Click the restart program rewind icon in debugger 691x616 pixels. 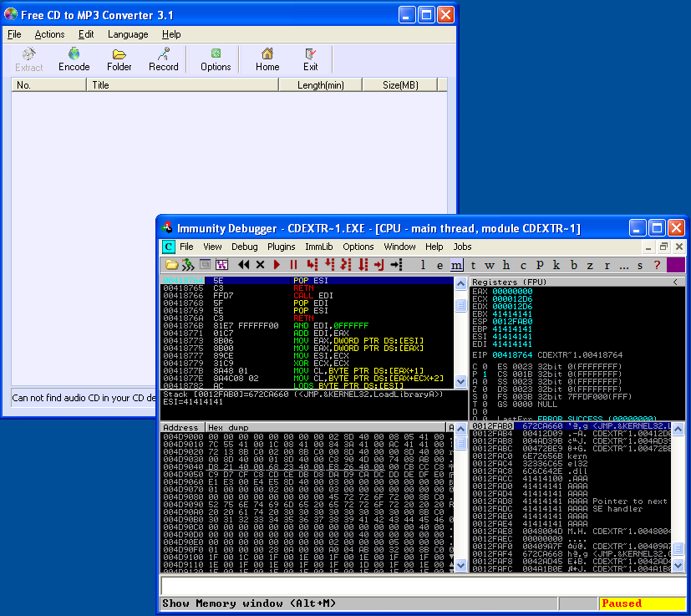[x=243, y=265]
